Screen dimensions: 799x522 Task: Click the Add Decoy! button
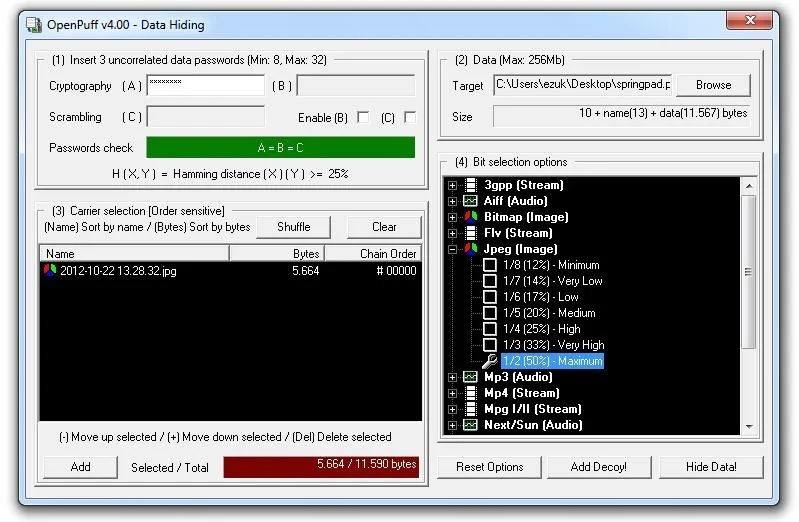click(599, 467)
